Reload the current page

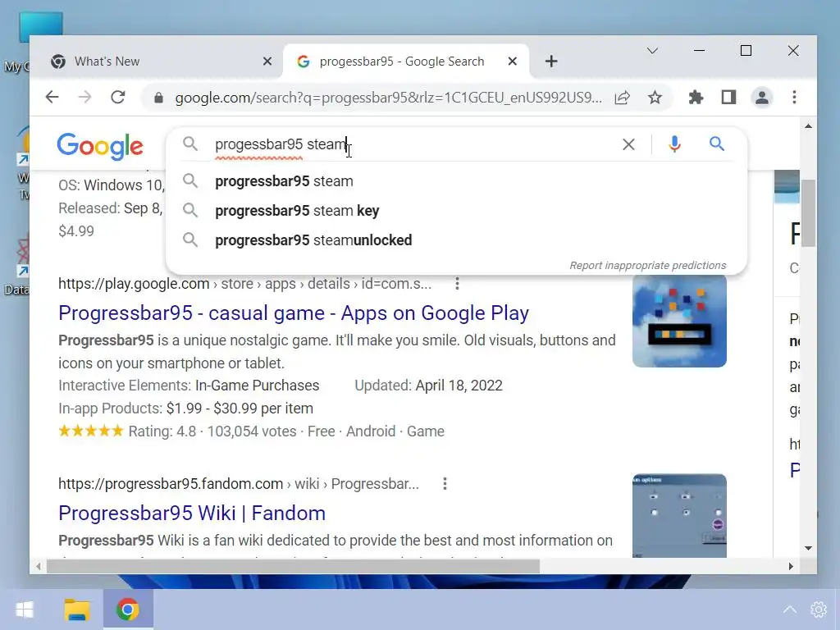(118, 97)
